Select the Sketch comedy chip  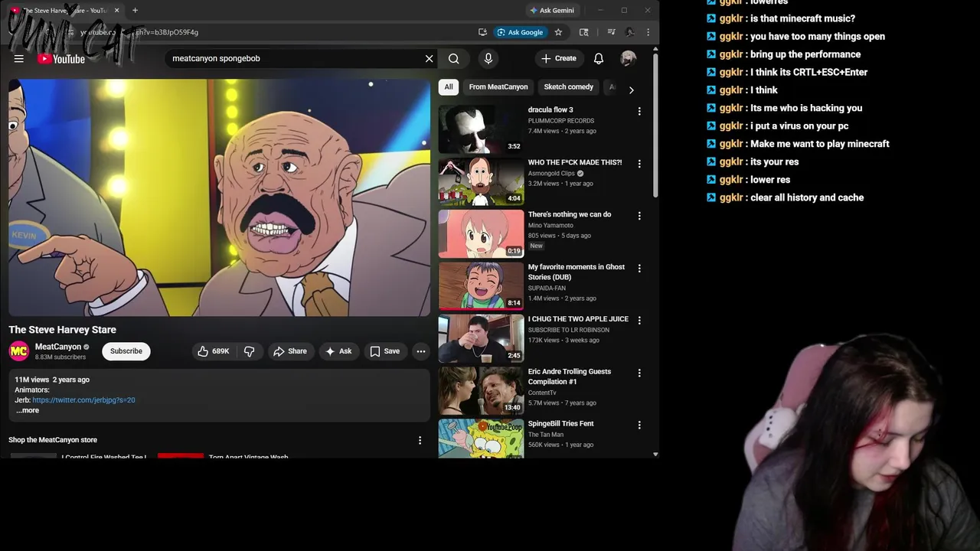pos(569,87)
